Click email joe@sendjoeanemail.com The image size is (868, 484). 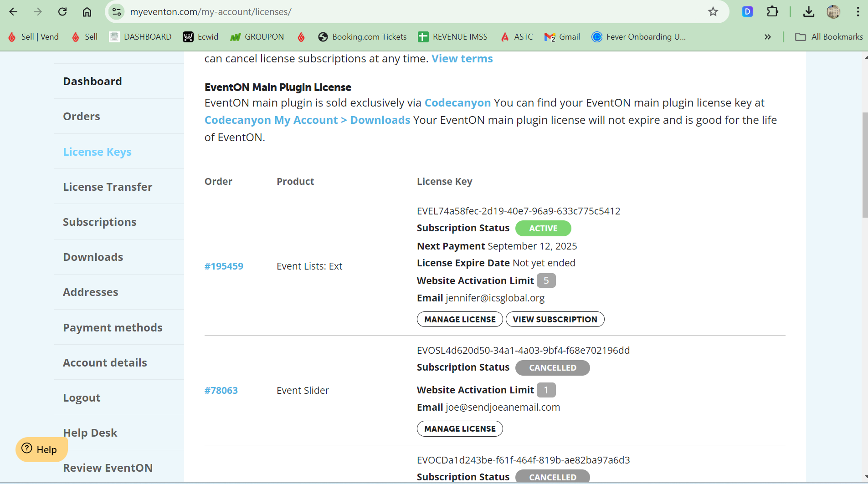pyautogui.click(x=503, y=408)
